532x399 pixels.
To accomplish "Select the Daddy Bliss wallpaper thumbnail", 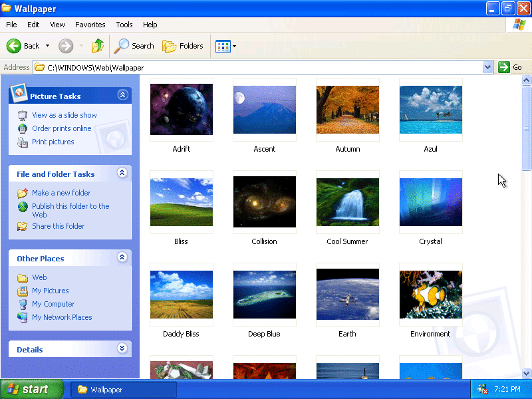I will (x=182, y=295).
